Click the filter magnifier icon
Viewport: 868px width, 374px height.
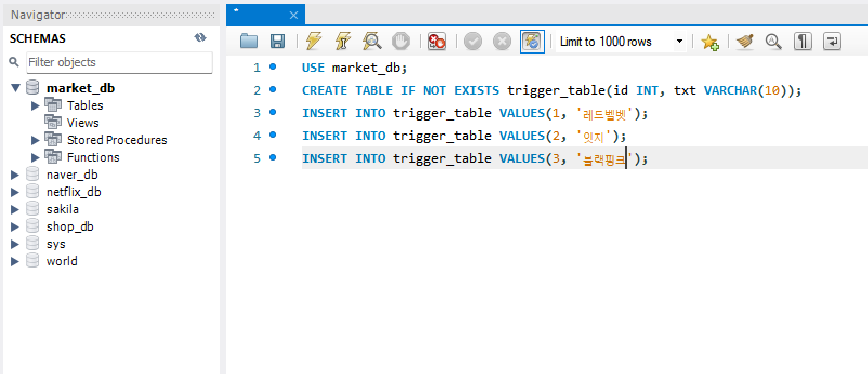pyautogui.click(x=14, y=62)
